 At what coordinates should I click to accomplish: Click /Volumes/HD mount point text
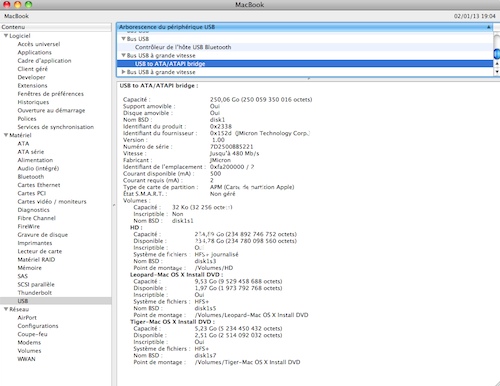coord(214,268)
